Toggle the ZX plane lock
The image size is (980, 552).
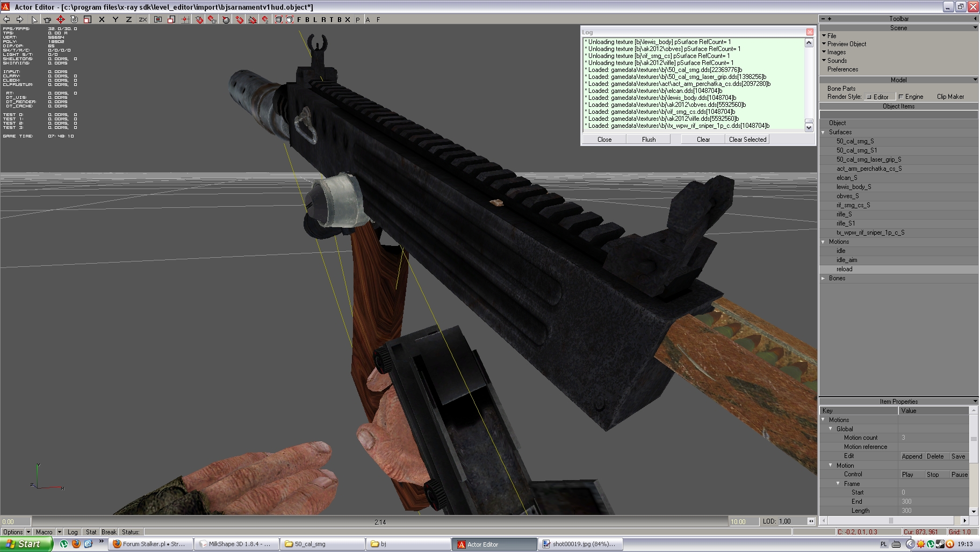pyautogui.click(x=142, y=19)
